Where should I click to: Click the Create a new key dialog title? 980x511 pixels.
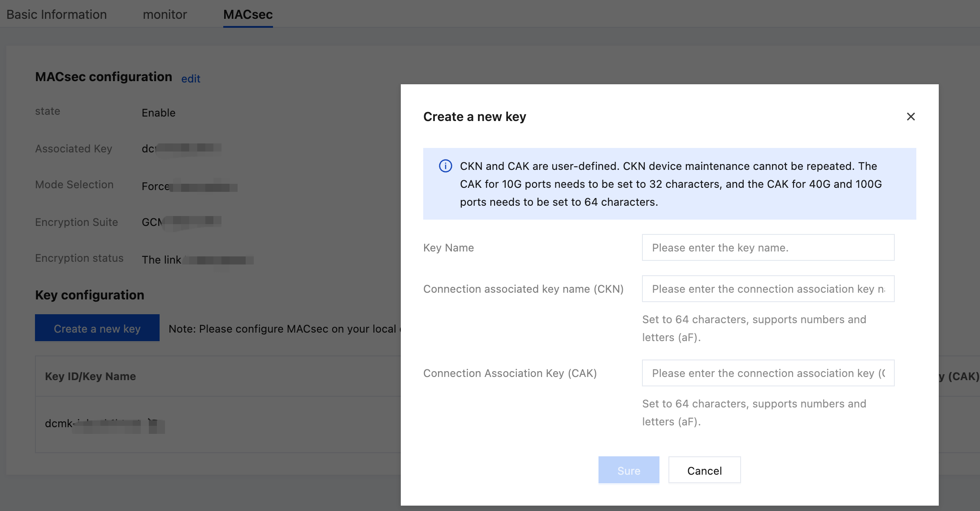pyautogui.click(x=474, y=117)
